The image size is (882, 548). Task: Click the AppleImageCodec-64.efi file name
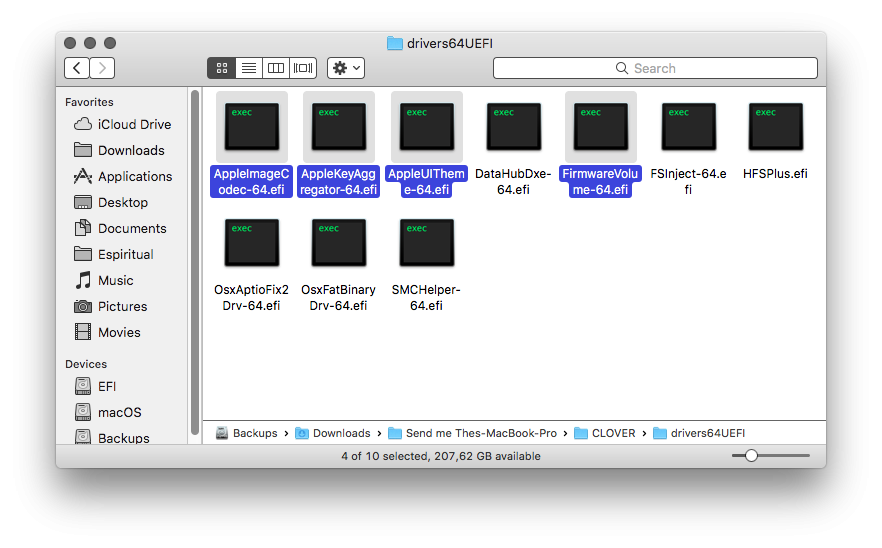point(251,182)
